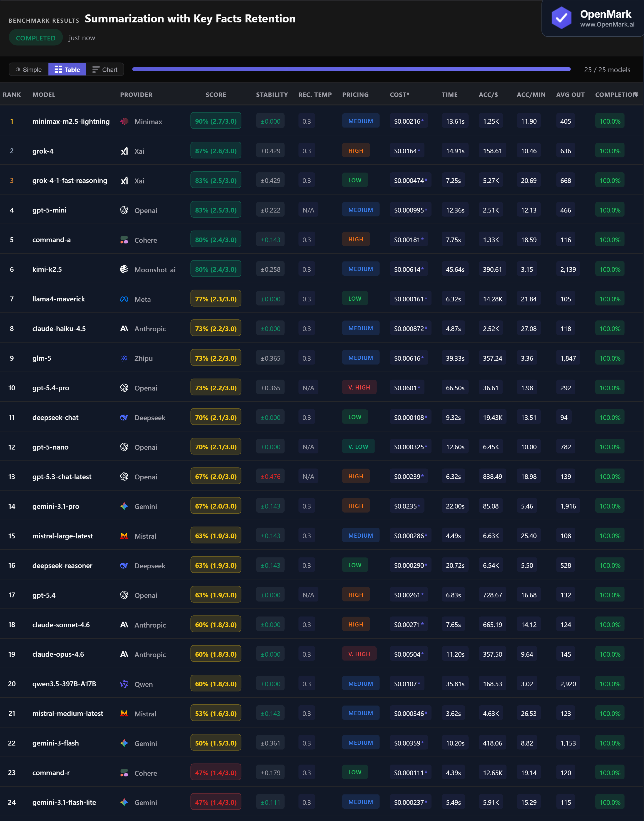Sort by the COST column header
The image size is (644, 821).
point(399,95)
